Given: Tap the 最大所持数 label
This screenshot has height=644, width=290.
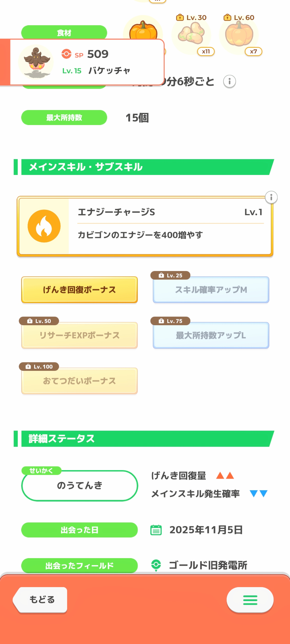Looking at the screenshot, I should 64,118.
